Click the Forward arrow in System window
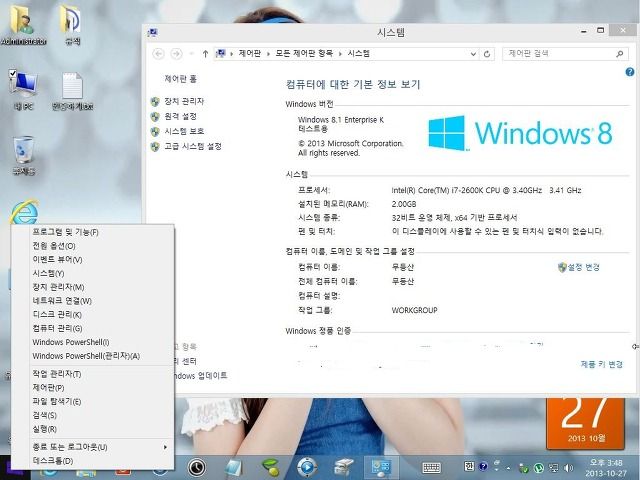 (176, 53)
